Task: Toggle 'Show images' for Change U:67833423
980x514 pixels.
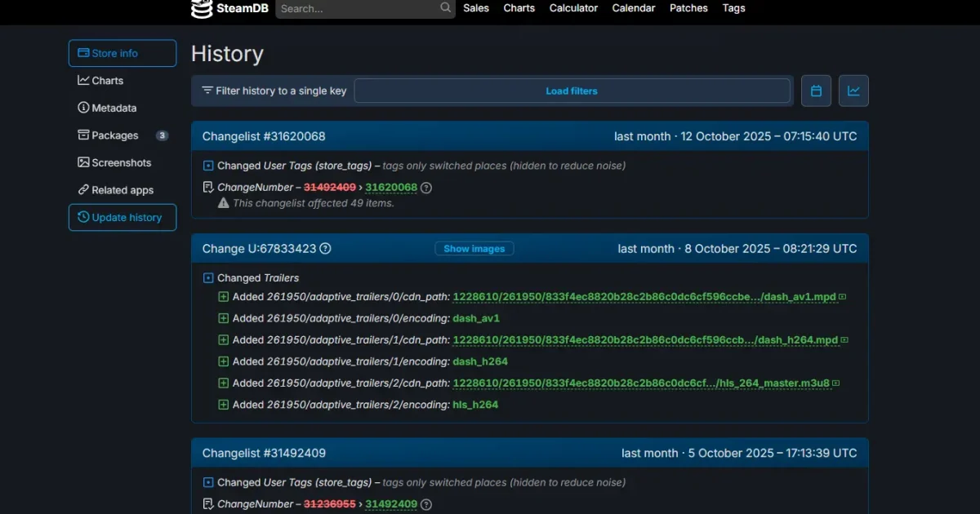Action: 474,248
